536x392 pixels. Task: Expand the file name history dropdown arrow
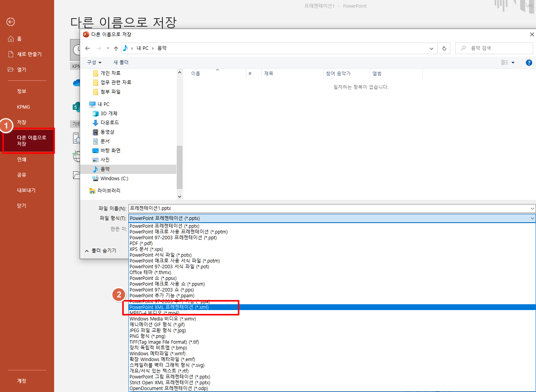(x=533, y=208)
